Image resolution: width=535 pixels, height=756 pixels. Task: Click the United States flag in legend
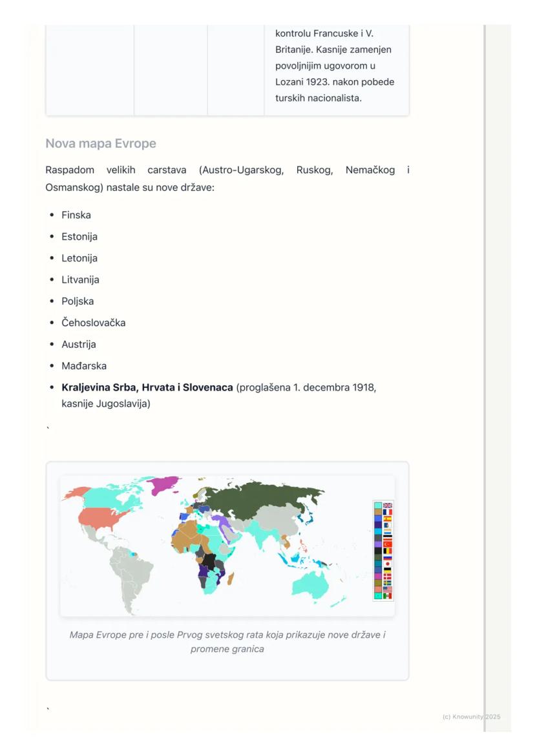[x=388, y=589]
